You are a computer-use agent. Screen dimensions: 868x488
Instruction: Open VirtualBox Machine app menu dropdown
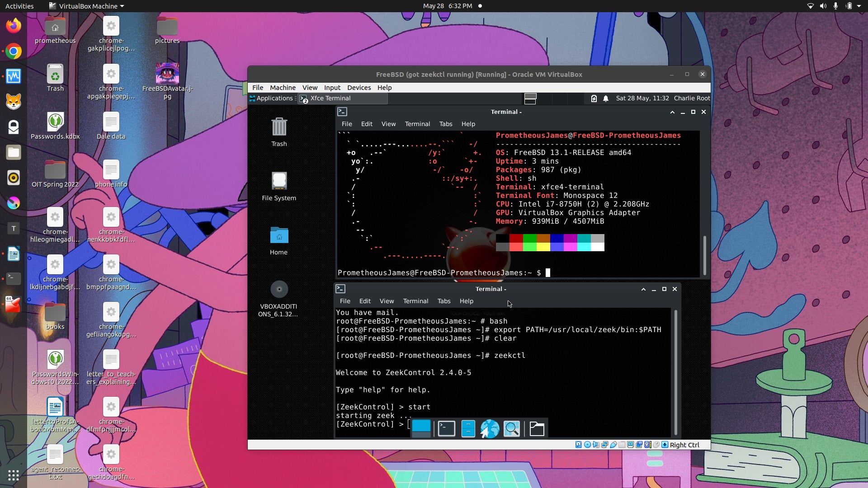coord(86,6)
